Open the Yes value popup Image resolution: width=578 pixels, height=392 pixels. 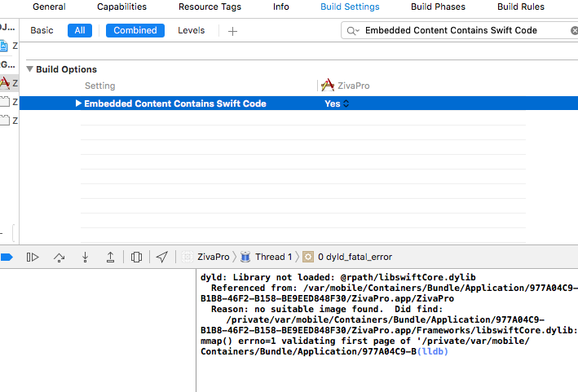coord(337,104)
